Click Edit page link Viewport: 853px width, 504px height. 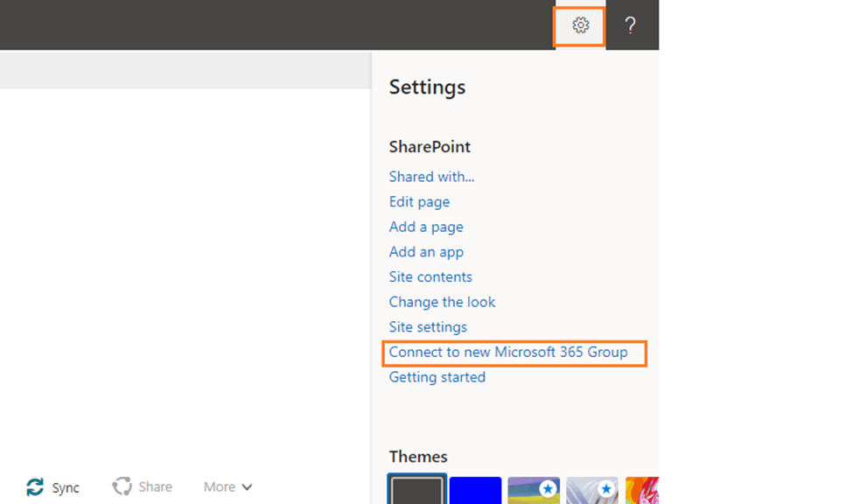(x=419, y=202)
